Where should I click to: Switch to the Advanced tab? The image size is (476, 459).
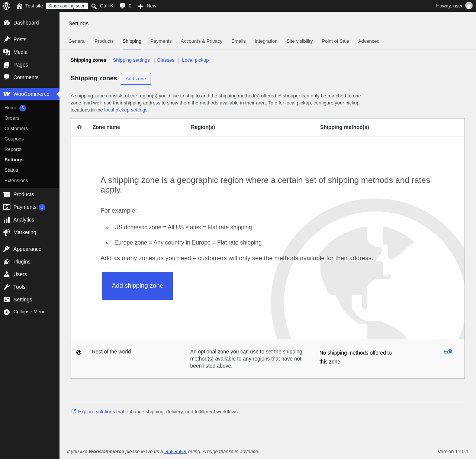click(369, 41)
